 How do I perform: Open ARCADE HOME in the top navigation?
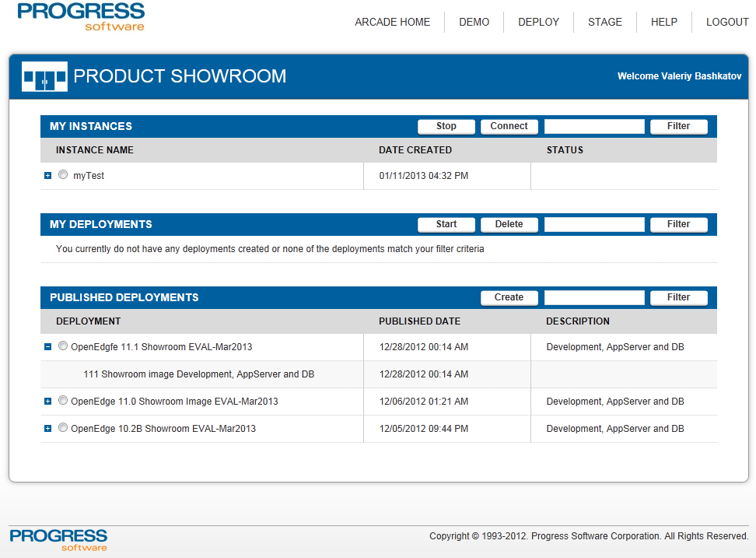(x=393, y=23)
